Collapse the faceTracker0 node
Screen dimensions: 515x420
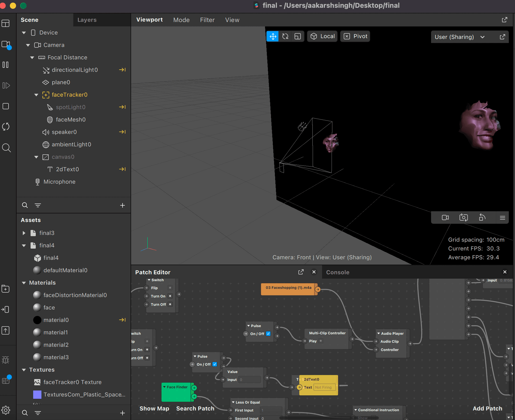point(36,95)
